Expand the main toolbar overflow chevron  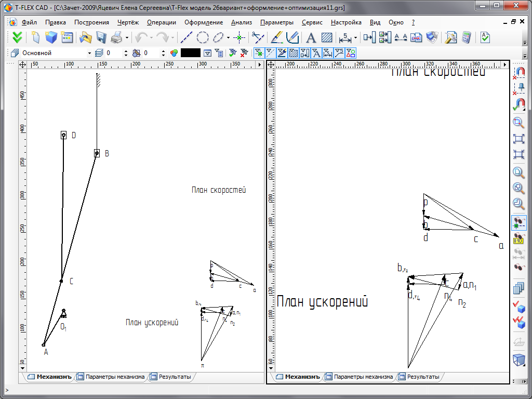coord(525,44)
